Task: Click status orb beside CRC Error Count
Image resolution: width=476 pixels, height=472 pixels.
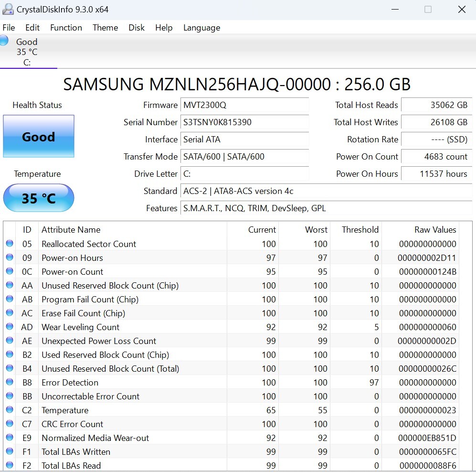Action: [10, 424]
